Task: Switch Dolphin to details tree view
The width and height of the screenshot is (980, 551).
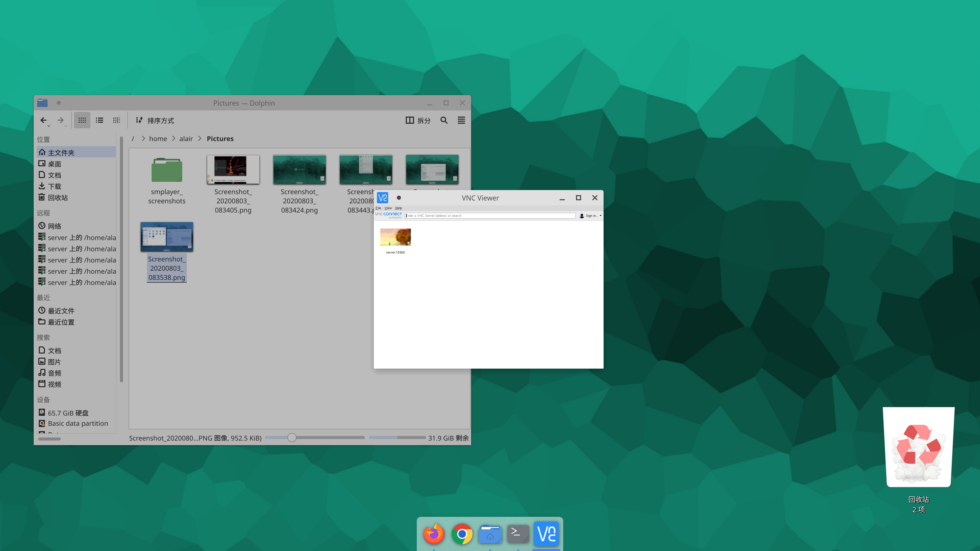Action: 116,120
